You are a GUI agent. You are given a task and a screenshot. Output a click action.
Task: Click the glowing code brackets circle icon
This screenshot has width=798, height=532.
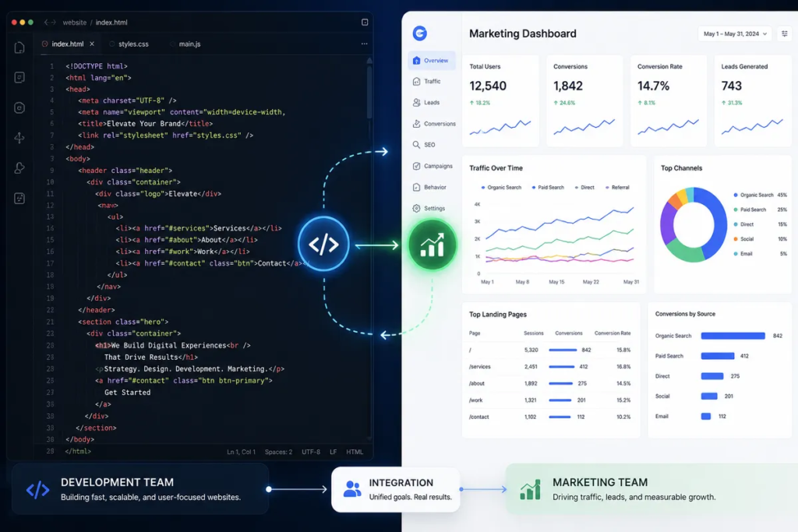(323, 244)
